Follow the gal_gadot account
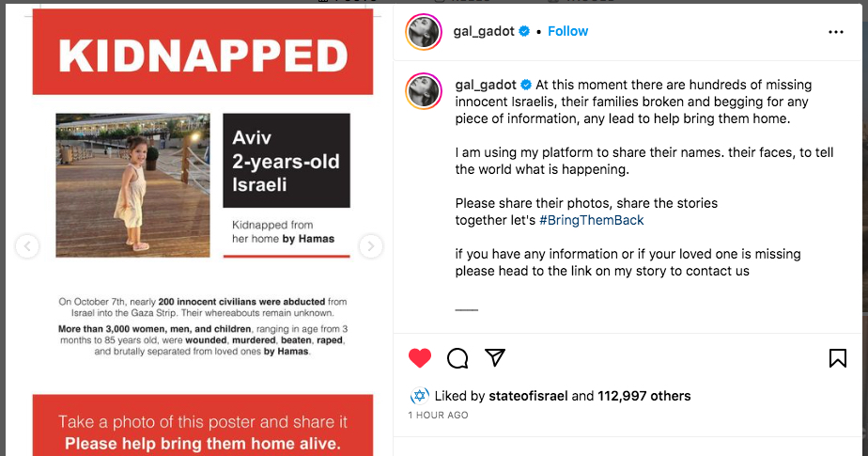Screen dimensions: 868x456 pos(567,31)
